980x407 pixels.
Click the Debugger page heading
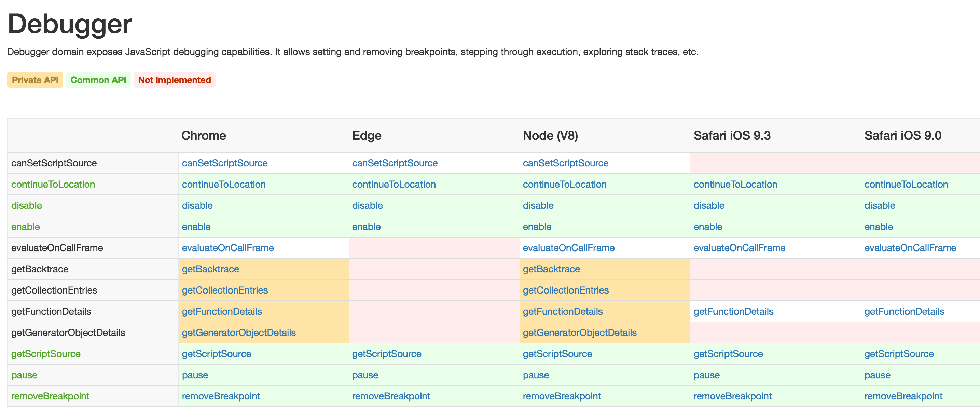coord(70,24)
